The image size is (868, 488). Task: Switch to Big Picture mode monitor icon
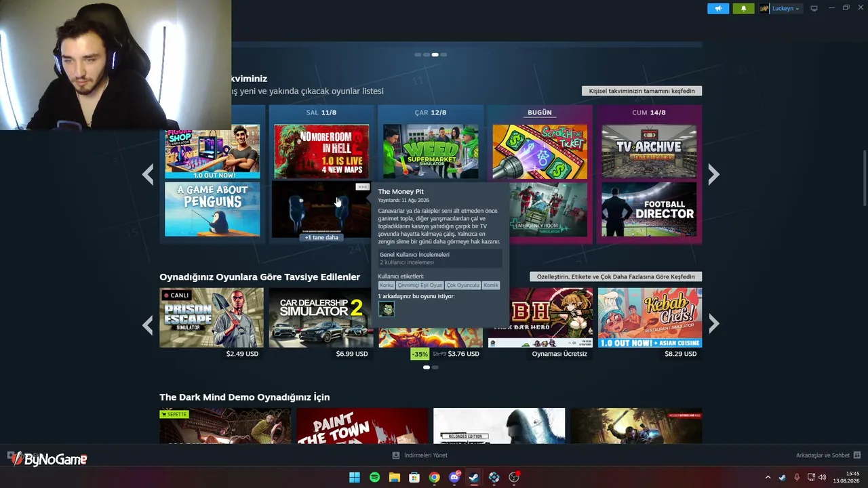[x=814, y=8]
